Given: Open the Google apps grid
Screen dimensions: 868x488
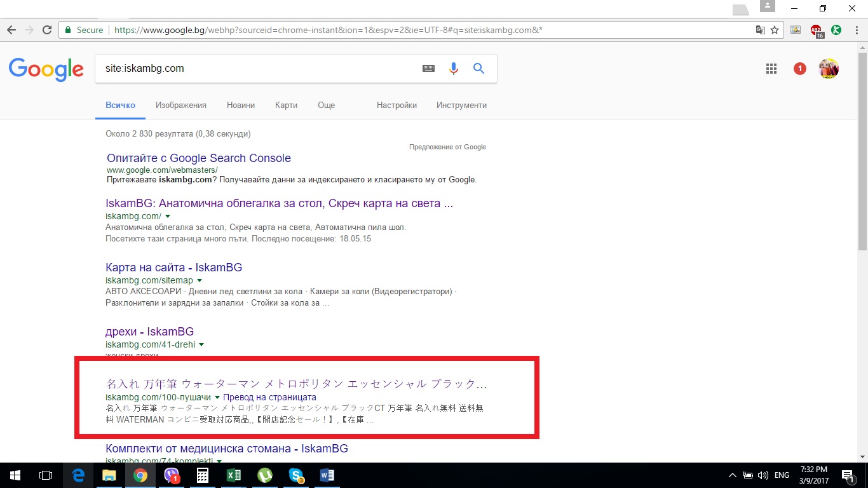Looking at the screenshot, I should 771,69.
